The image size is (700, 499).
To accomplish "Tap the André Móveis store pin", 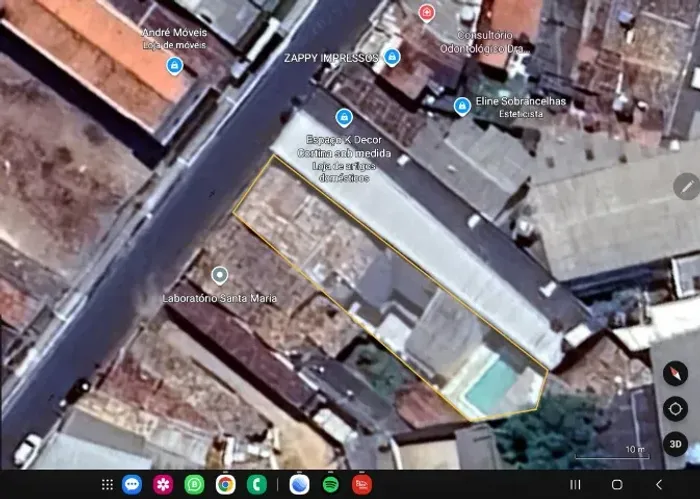I will coord(175,66).
